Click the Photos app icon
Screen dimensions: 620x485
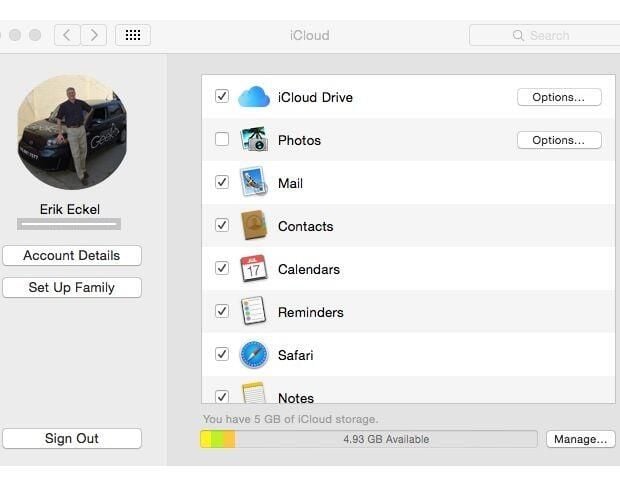(x=254, y=140)
